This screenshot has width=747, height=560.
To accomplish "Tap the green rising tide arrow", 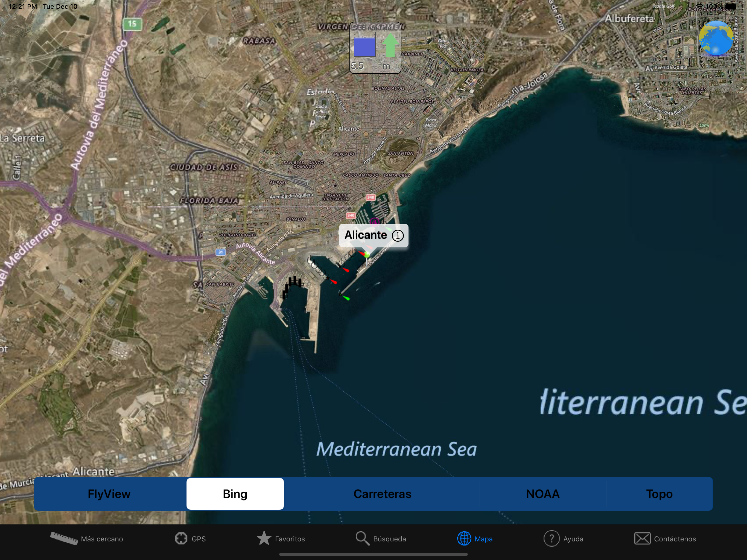I will coord(390,46).
